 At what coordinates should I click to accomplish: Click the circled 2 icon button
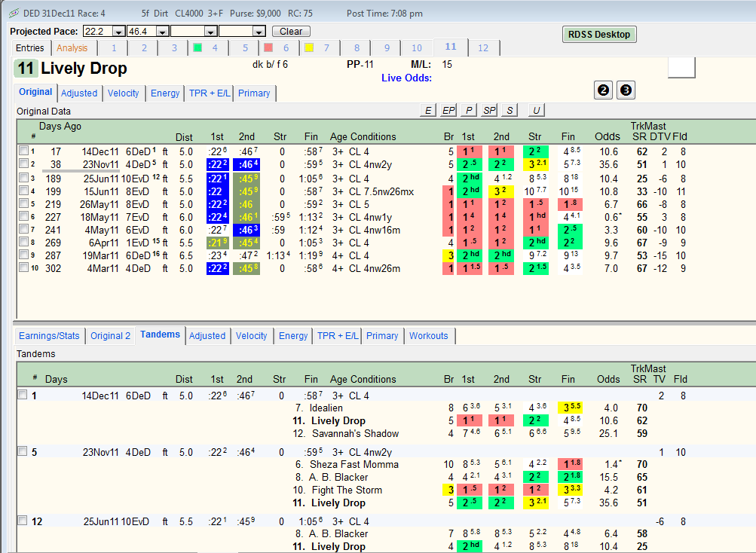(603, 90)
